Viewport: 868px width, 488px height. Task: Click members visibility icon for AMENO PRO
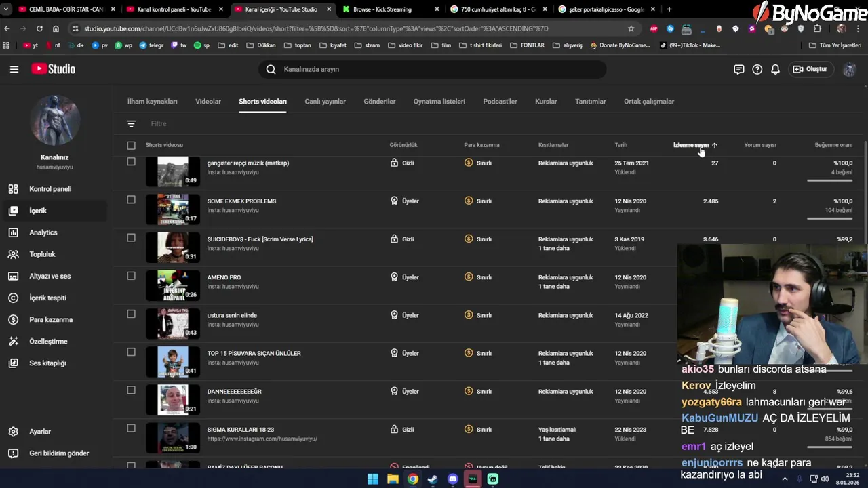click(394, 277)
